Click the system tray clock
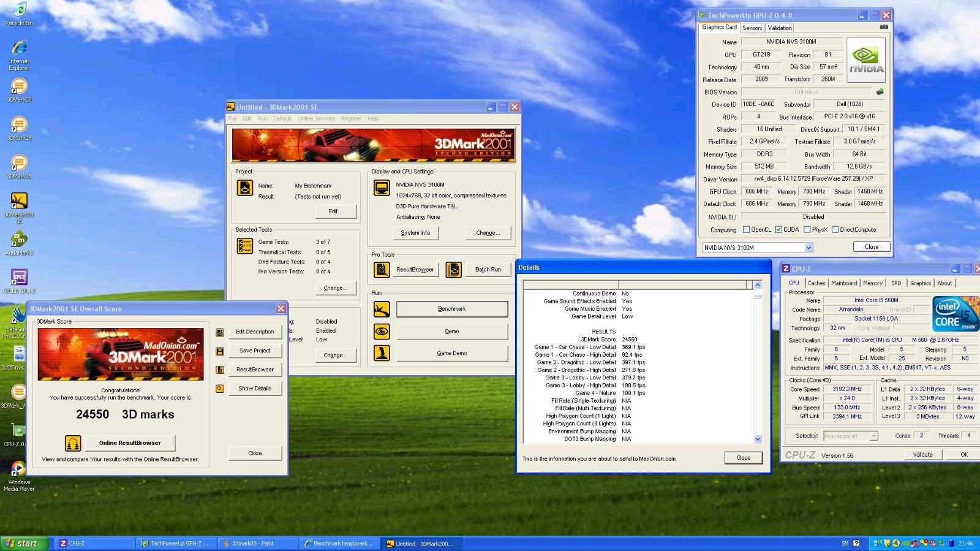This screenshot has height=551, width=980. click(x=966, y=544)
